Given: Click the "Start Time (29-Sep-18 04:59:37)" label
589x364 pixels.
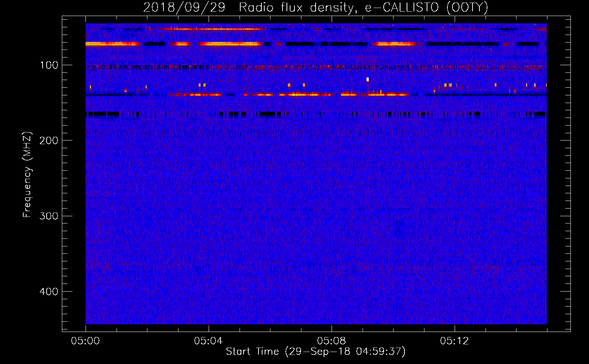Looking at the screenshot, I should 316,352.
